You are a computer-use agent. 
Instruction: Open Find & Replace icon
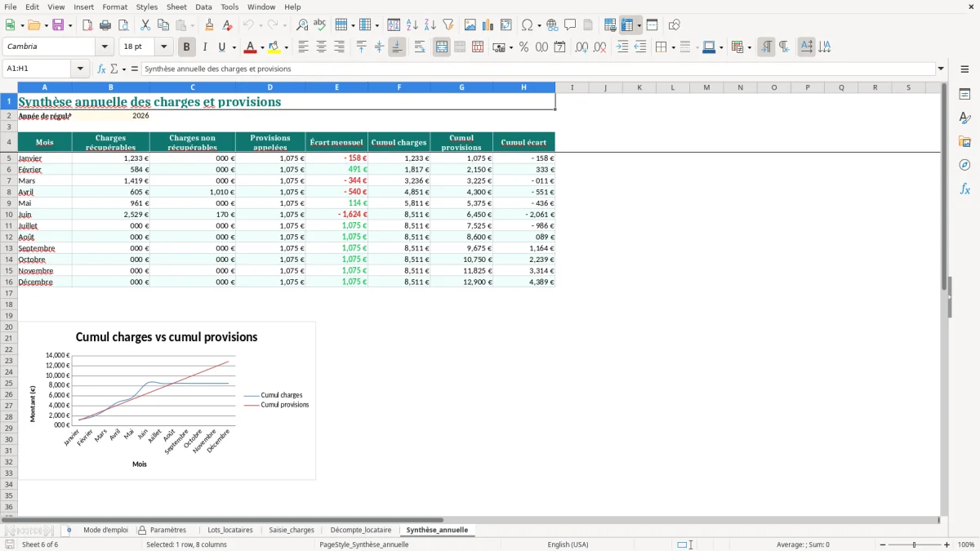(x=302, y=25)
